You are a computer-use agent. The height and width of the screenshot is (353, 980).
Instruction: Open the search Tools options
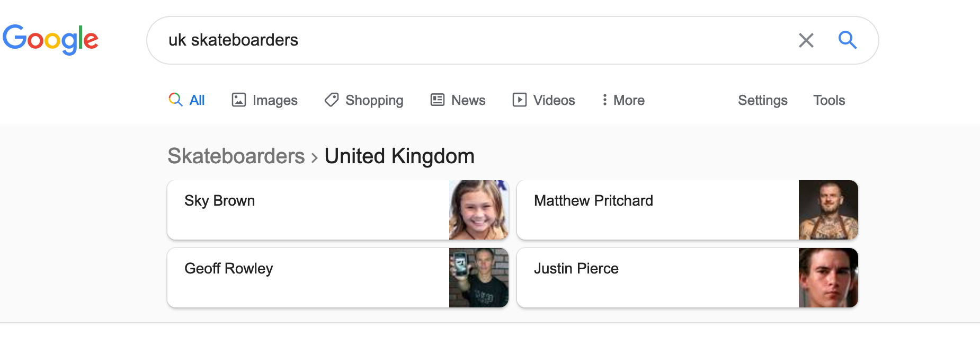coord(829,100)
